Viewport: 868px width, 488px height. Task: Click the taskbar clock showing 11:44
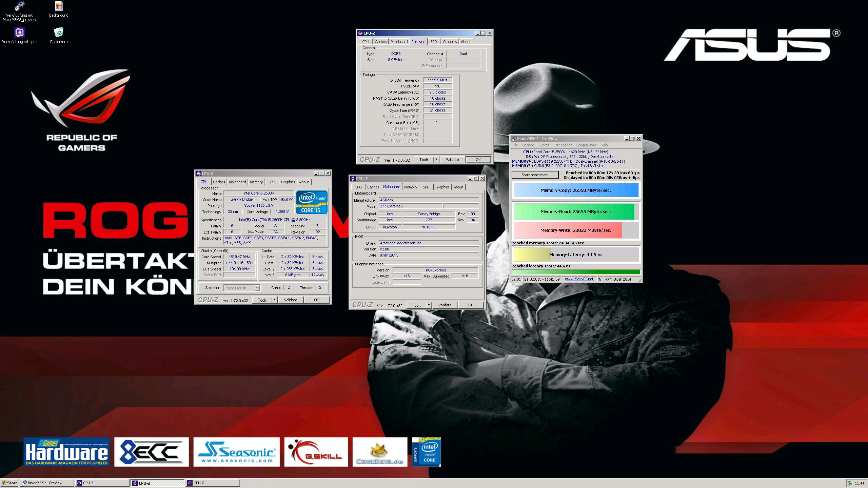click(x=860, y=483)
